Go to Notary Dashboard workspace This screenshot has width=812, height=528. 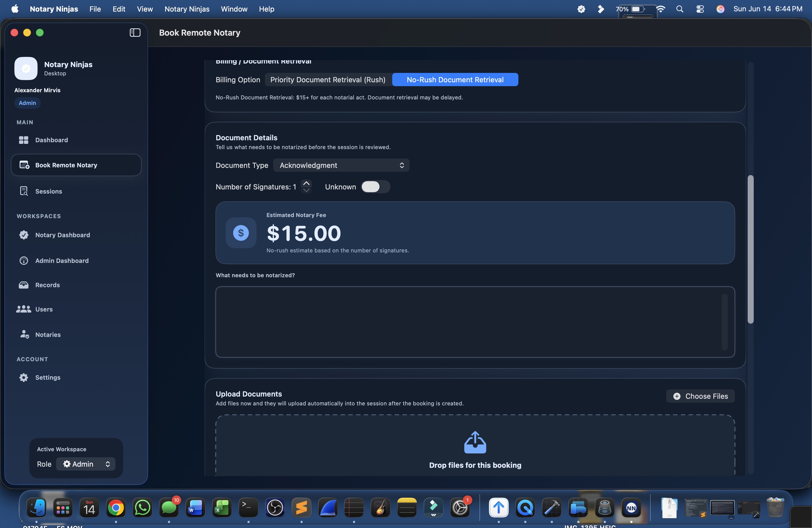pos(76,235)
